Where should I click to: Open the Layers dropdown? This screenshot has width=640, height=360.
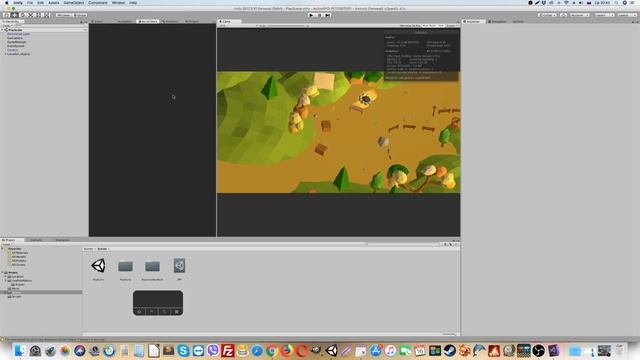tap(604, 15)
